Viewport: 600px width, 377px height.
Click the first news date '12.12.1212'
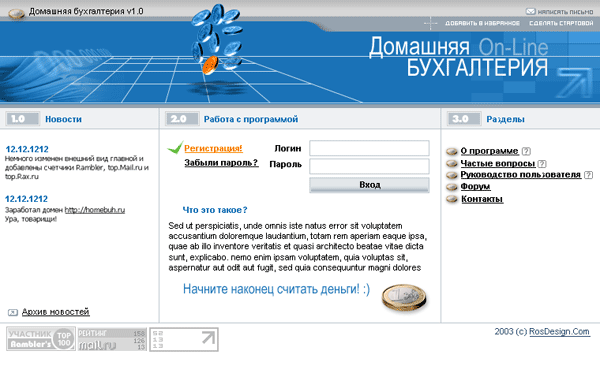click(27, 149)
